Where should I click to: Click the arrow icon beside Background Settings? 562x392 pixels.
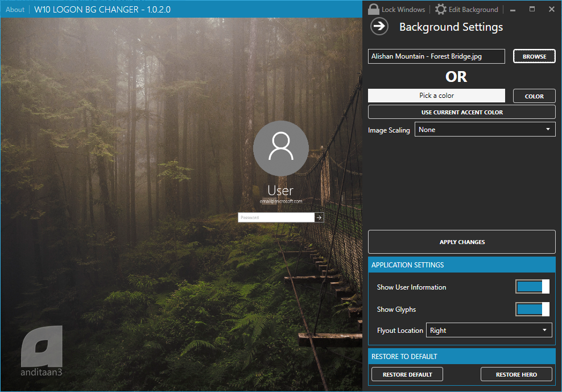pos(379,27)
